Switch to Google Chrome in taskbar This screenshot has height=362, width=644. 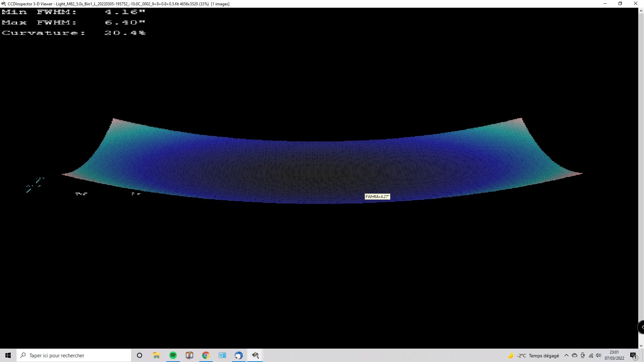point(206,355)
